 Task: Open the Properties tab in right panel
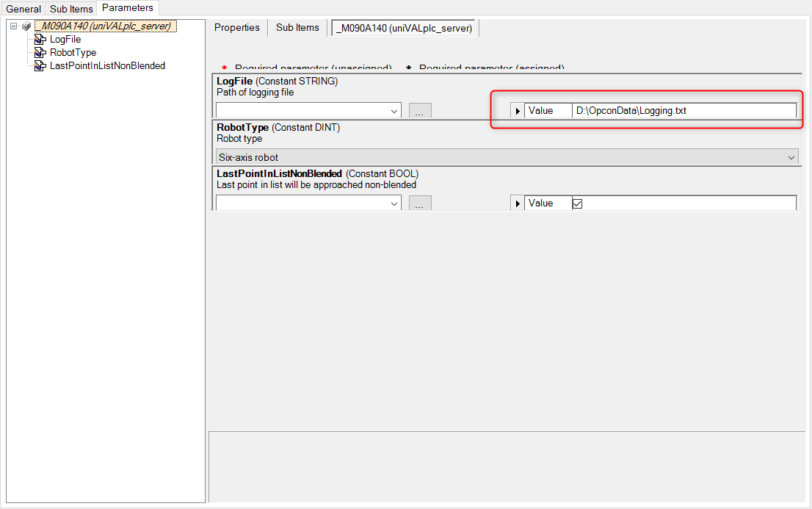[x=236, y=28]
